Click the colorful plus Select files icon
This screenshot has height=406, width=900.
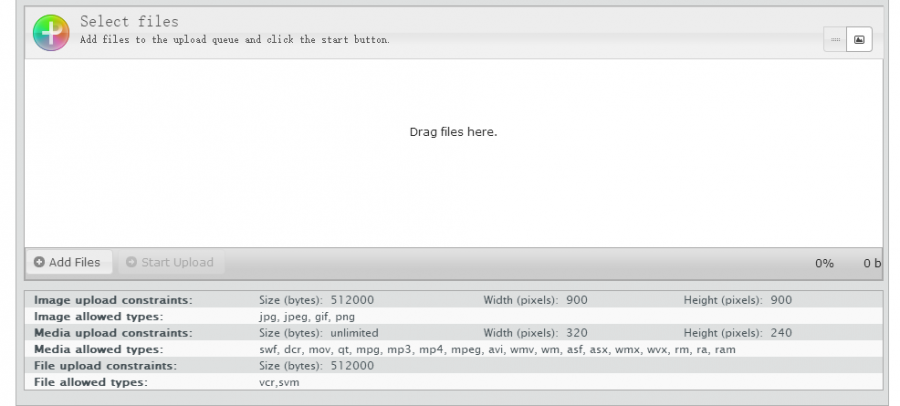pyautogui.click(x=51, y=33)
